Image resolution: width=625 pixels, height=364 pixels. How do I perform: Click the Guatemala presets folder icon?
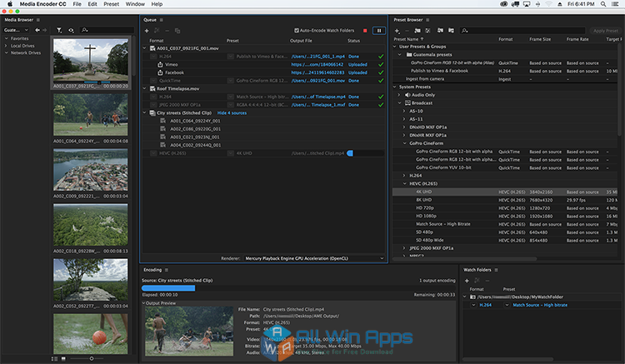tap(409, 55)
